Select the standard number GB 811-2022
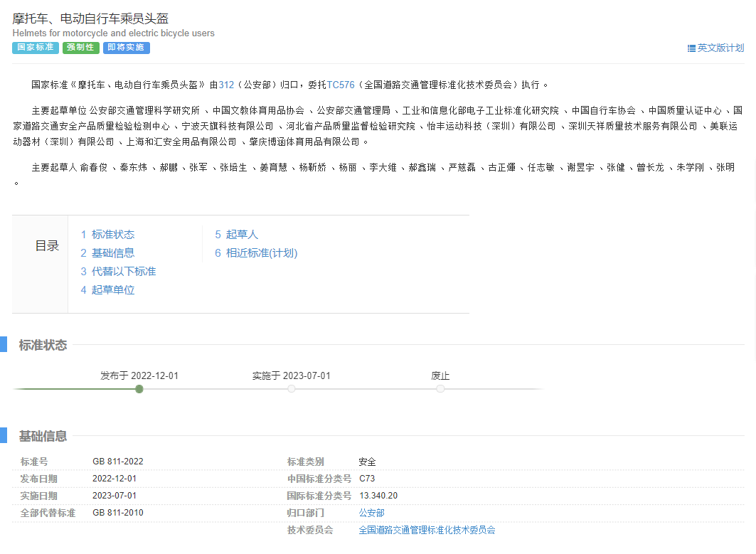This screenshot has width=756, height=554. coord(117,462)
